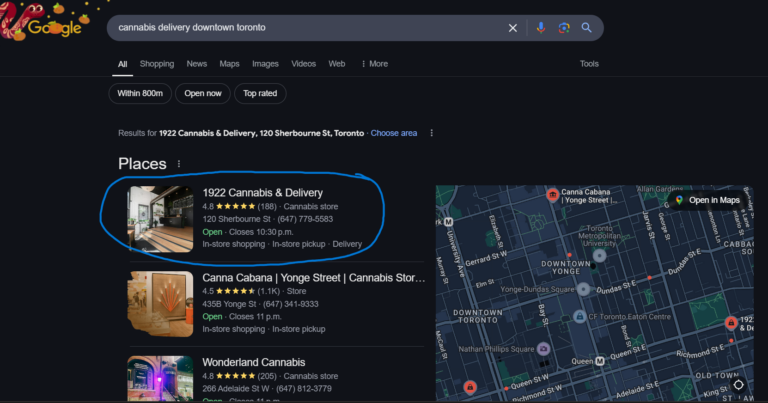Image resolution: width=768 pixels, height=403 pixels.
Task: Click the University Ave subway M marker on map
Action: pyautogui.click(x=448, y=222)
